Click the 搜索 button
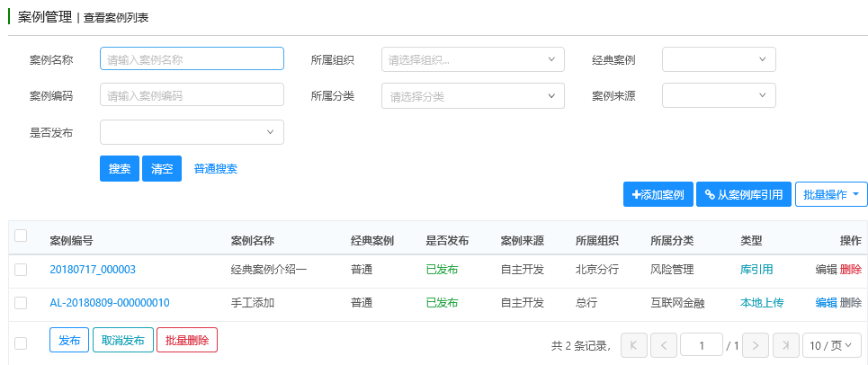The width and height of the screenshot is (868, 365). point(119,169)
